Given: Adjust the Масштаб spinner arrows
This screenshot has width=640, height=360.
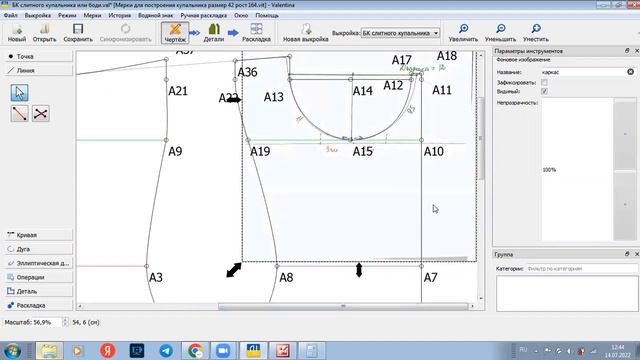Looking at the screenshot, I should (x=65, y=322).
